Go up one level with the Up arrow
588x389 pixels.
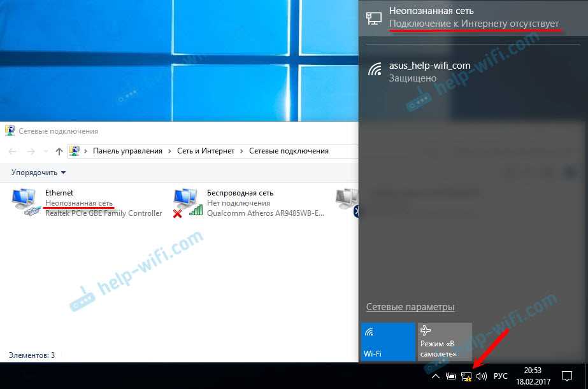[x=59, y=152]
